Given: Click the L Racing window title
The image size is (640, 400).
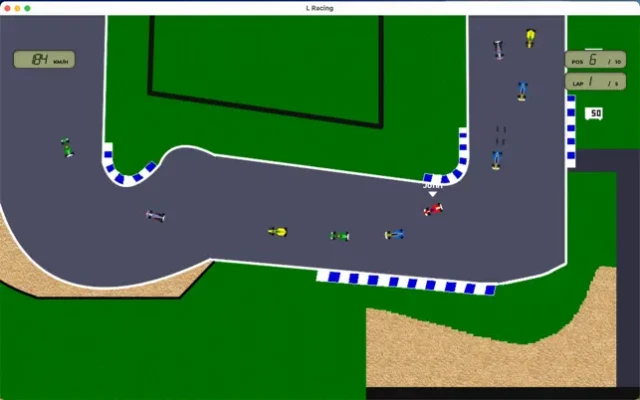Looking at the screenshot, I should point(320,7).
